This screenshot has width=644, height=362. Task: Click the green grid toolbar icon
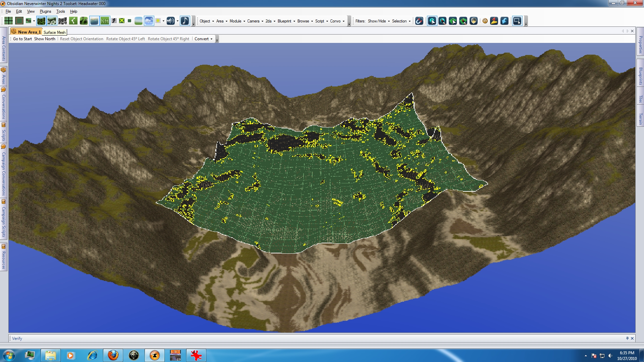click(x=8, y=21)
